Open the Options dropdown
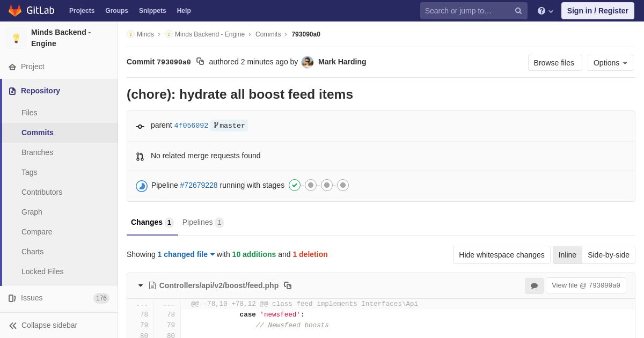This screenshot has width=644, height=338. point(610,63)
